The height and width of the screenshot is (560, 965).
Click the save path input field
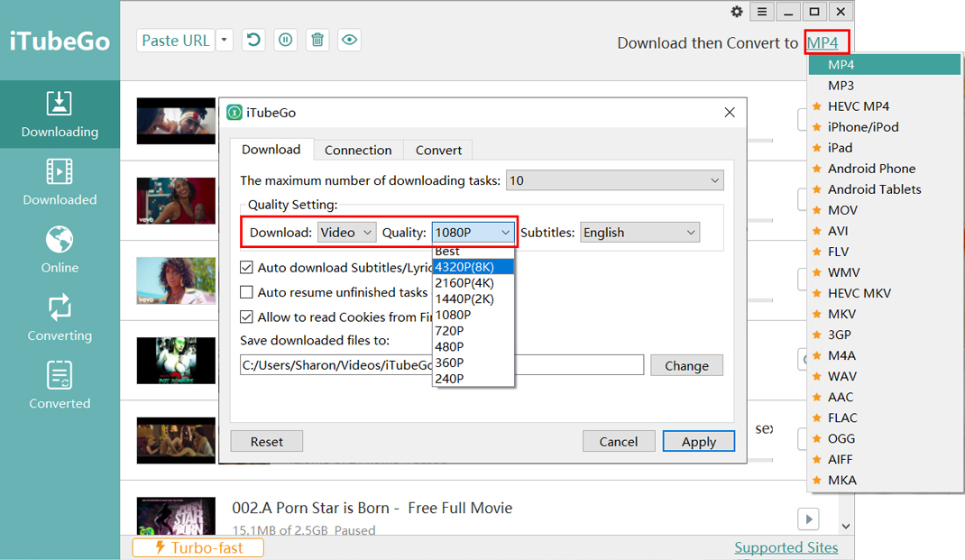tap(442, 365)
